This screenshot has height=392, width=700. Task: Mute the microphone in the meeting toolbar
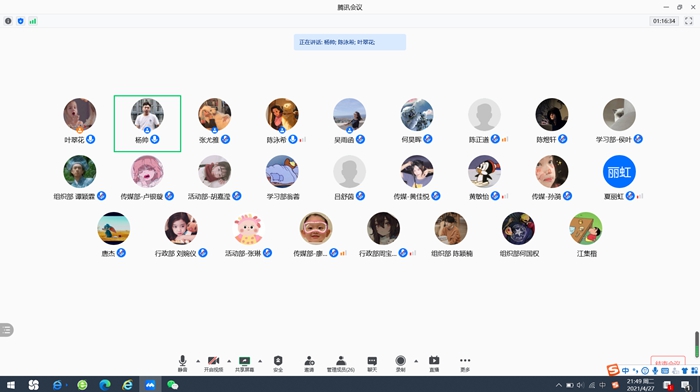182,363
